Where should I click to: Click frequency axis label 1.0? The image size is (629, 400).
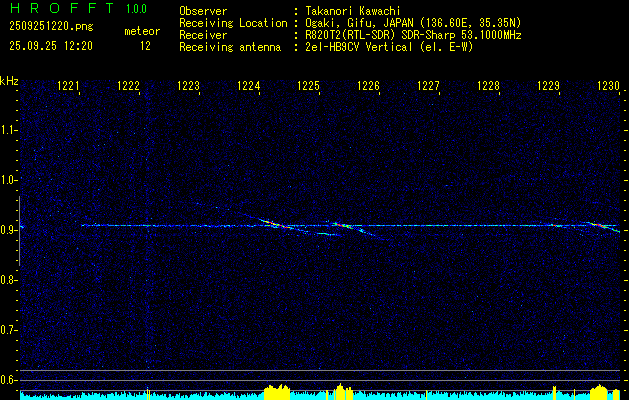[x=8, y=180]
